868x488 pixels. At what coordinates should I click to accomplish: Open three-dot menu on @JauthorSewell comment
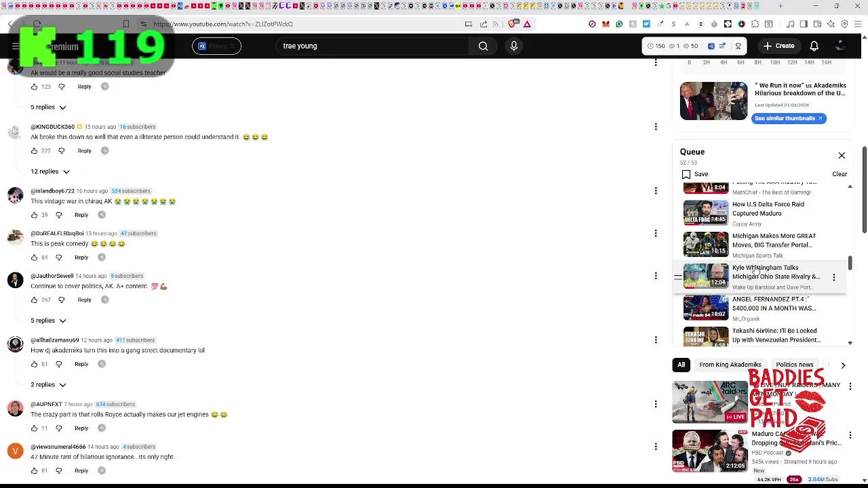[656, 276]
